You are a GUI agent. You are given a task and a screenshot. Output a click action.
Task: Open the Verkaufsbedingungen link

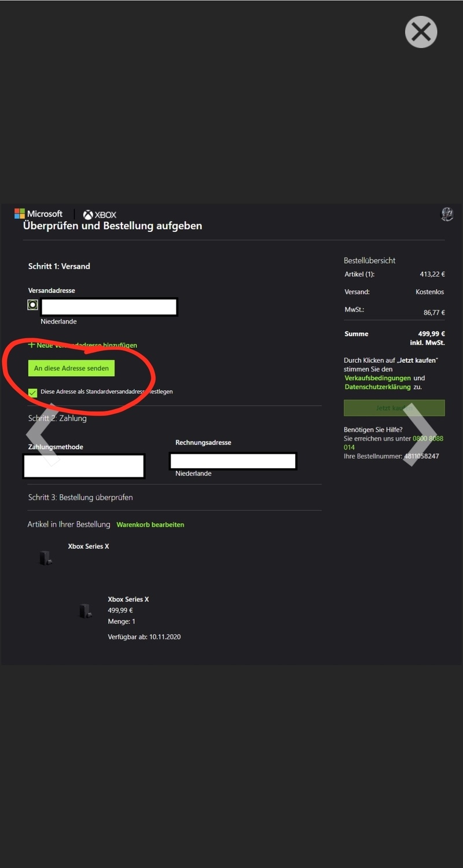tap(377, 378)
